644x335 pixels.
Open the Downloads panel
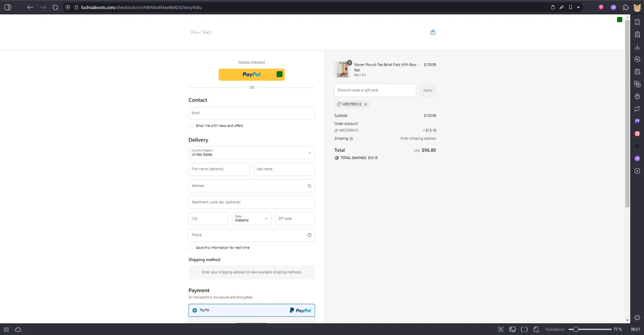(x=638, y=47)
